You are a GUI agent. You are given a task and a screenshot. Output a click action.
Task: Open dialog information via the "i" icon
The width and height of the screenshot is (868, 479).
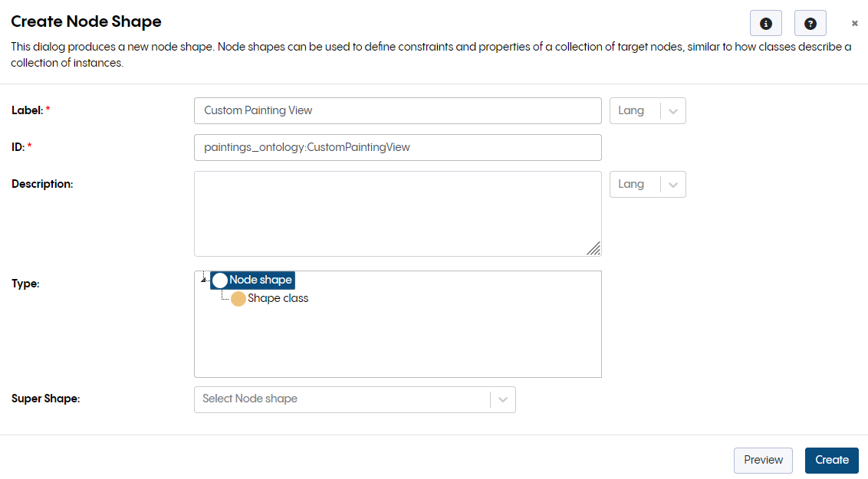(765, 23)
